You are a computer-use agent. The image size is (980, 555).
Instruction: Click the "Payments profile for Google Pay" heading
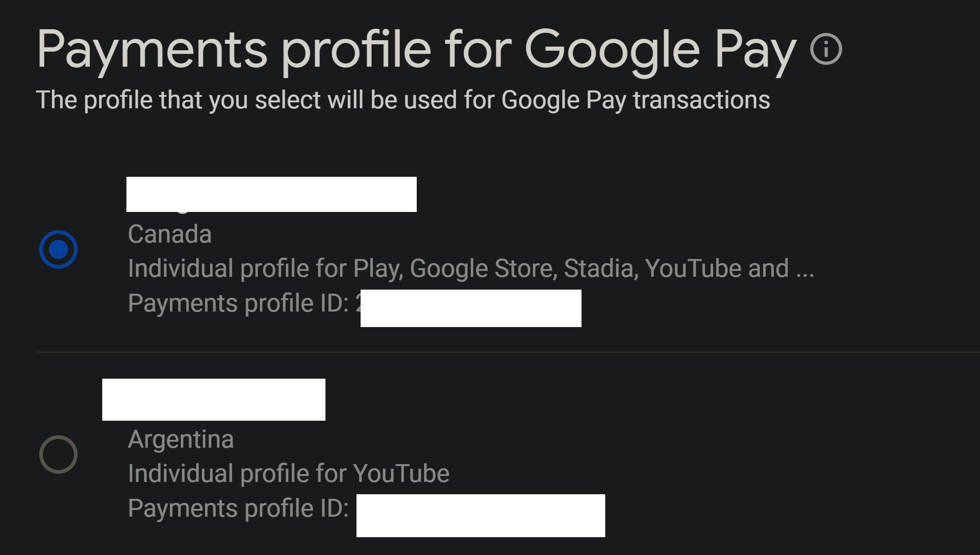[x=416, y=49]
